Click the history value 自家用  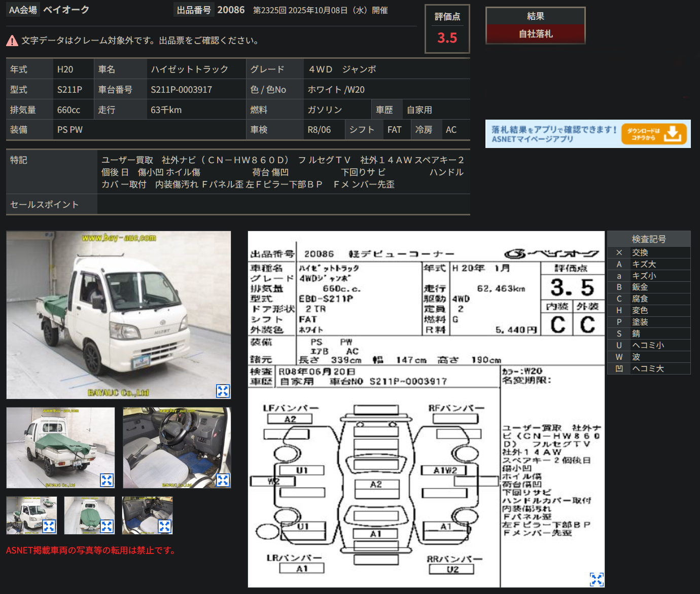point(419,110)
